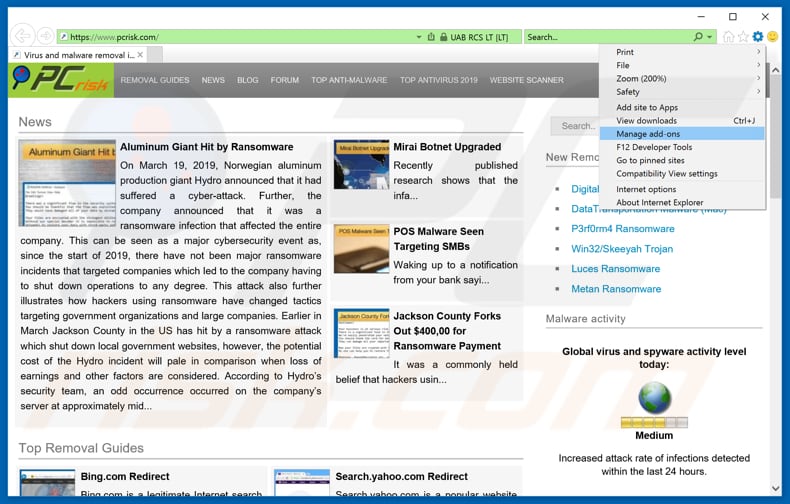Image resolution: width=790 pixels, height=504 pixels.
Task: Click the PCrisk site logo
Action: pos(61,80)
